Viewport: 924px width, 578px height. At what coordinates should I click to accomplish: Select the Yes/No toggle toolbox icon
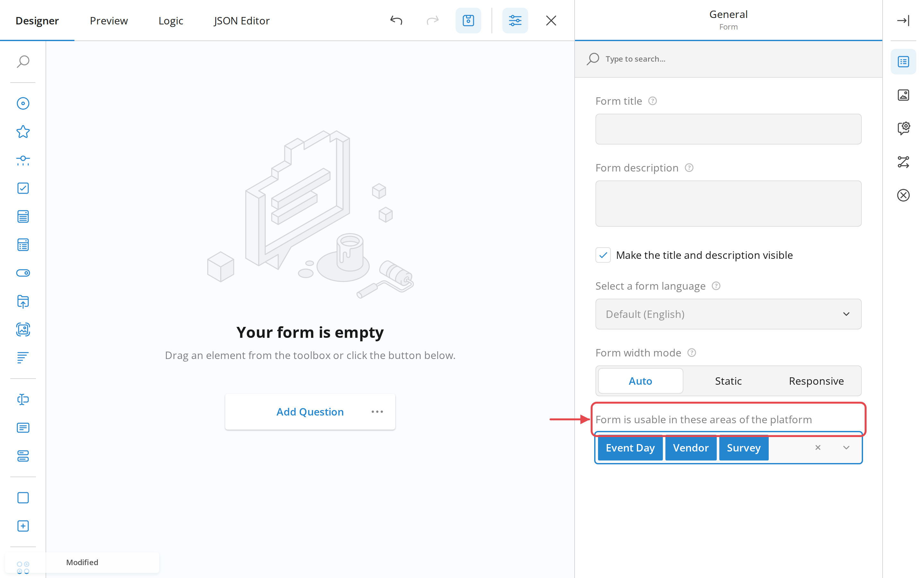(x=23, y=273)
